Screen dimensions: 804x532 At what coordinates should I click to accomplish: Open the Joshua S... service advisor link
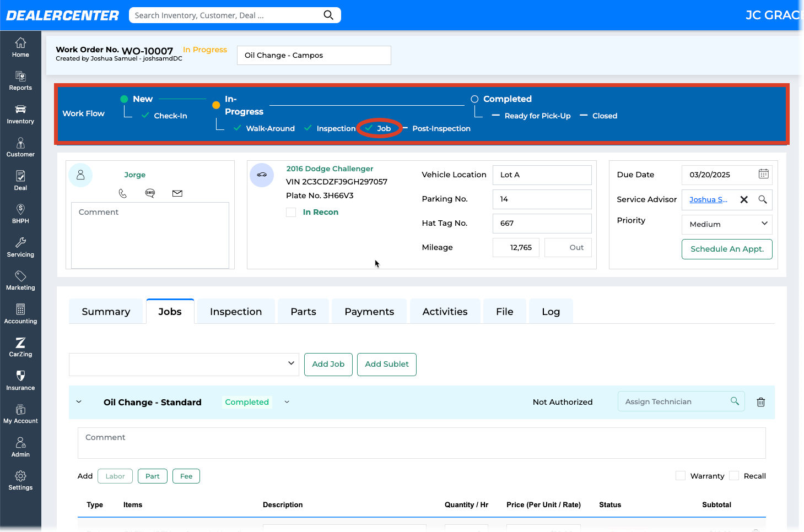708,199
